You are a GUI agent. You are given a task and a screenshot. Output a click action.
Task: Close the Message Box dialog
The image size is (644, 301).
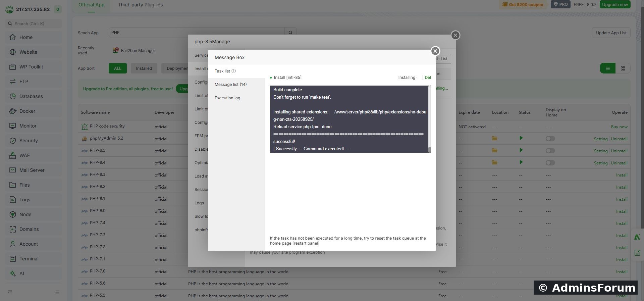[x=435, y=51]
